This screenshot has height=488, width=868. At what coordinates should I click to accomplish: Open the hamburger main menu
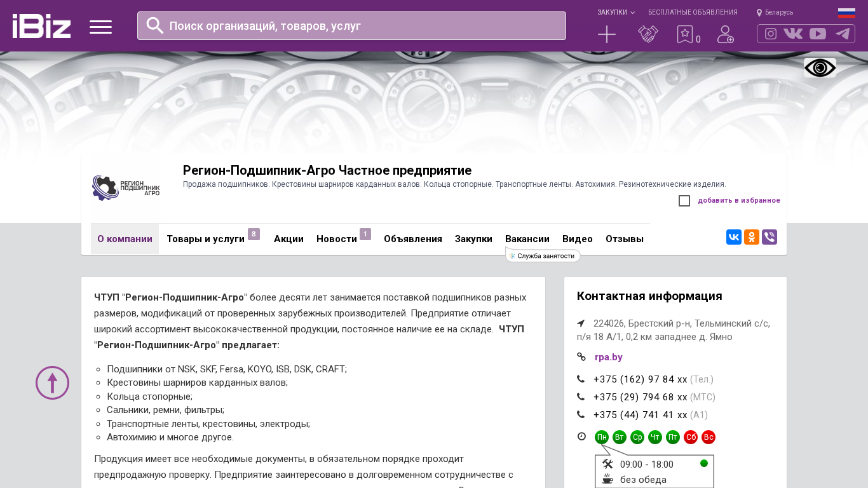click(x=100, y=27)
